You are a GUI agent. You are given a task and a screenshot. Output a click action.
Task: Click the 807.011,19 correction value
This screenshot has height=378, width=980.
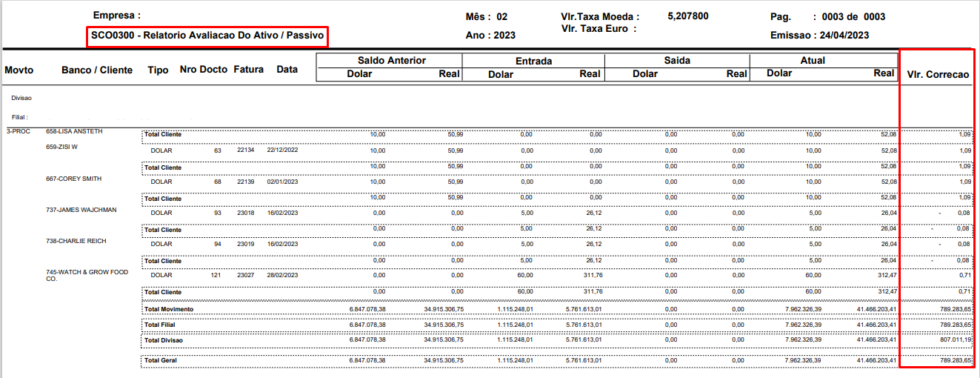click(950, 340)
